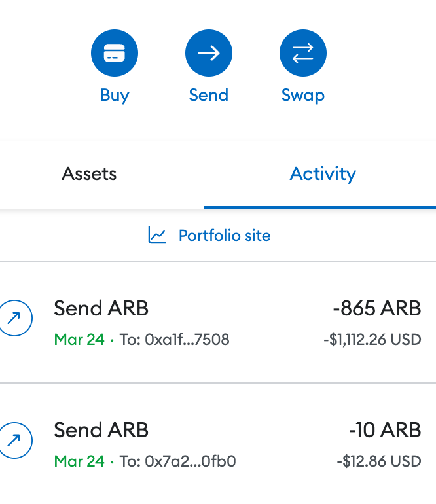436x504 pixels.
Task: Click the Buy label
Action: coord(115,96)
